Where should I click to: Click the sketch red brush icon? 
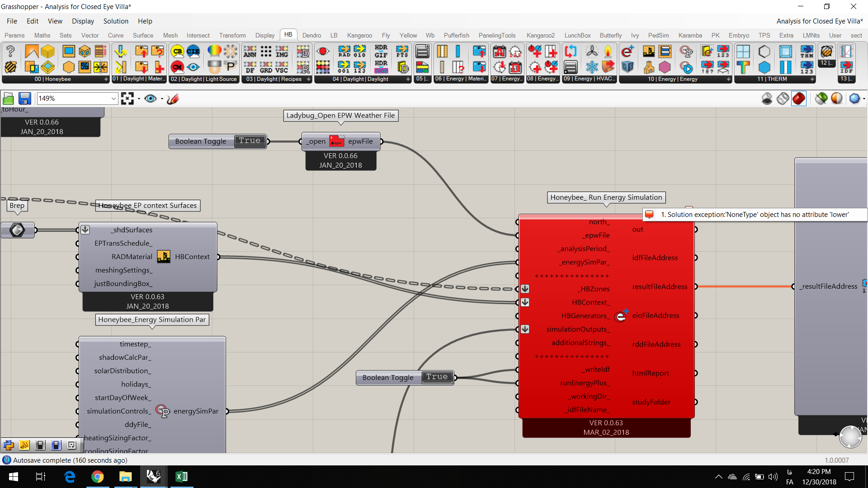click(x=173, y=99)
